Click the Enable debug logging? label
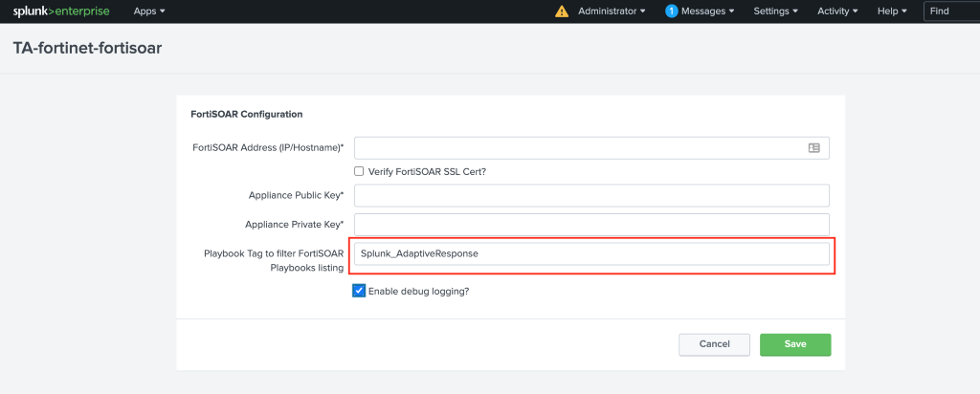This screenshot has height=394, width=980. pyautogui.click(x=418, y=291)
